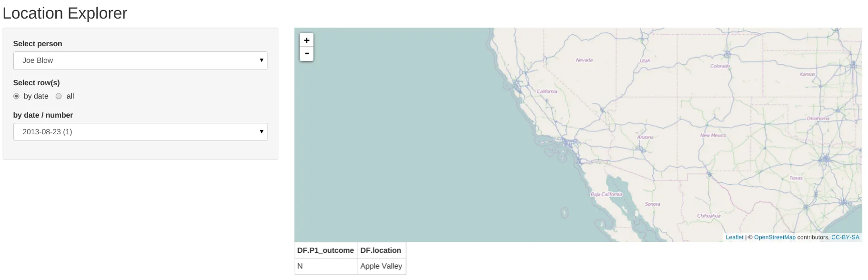Click the Arizona label on the map
The width and height of the screenshot is (868, 280).
645,137
